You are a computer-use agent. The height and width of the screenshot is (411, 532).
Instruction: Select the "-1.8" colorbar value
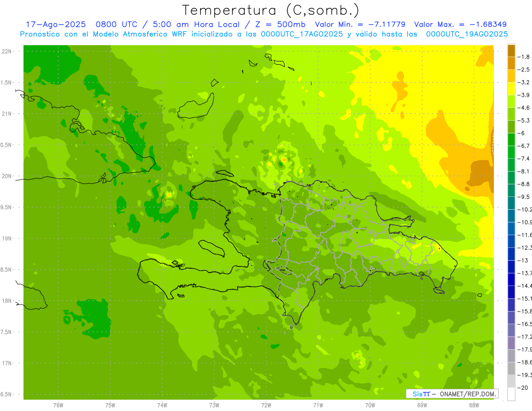524,57
